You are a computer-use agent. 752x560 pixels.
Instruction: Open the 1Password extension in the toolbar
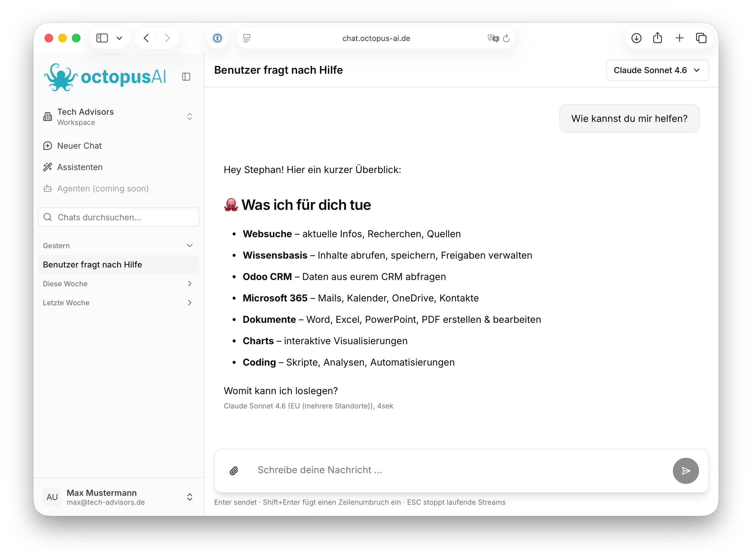click(x=217, y=38)
